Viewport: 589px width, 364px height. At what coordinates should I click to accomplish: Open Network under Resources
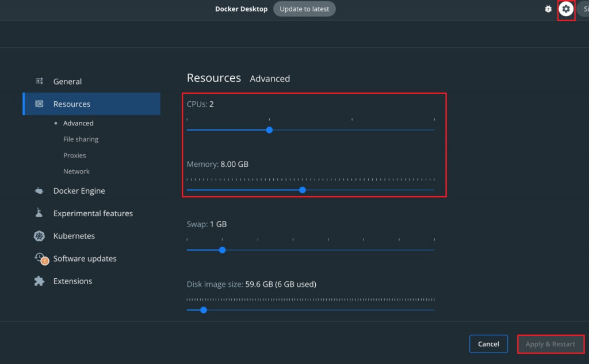(77, 171)
